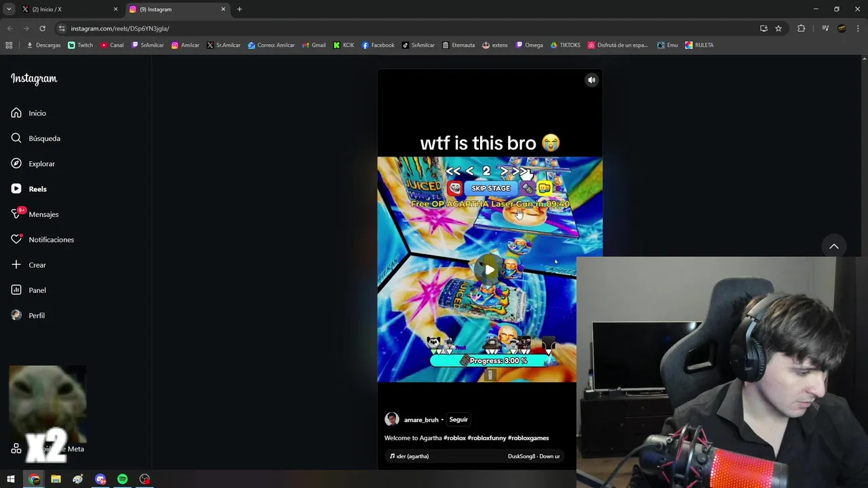Click the address bar URL
This screenshot has height=488, width=868.
pos(120,28)
